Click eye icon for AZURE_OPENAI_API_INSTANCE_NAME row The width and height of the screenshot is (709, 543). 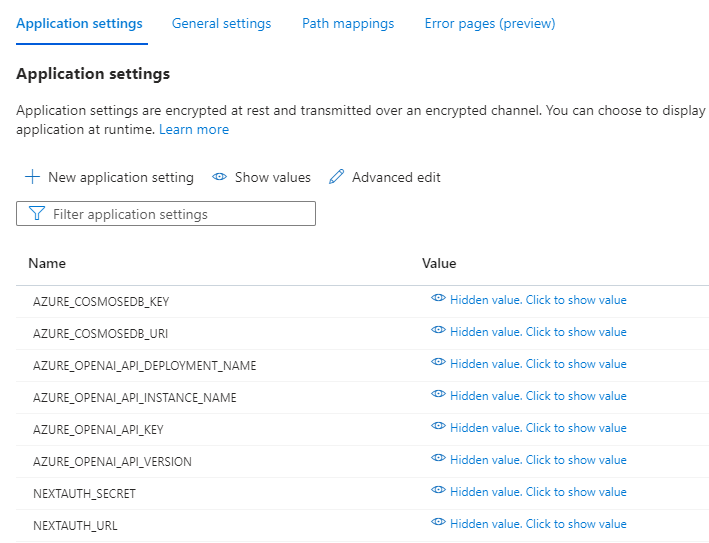(x=438, y=394)
